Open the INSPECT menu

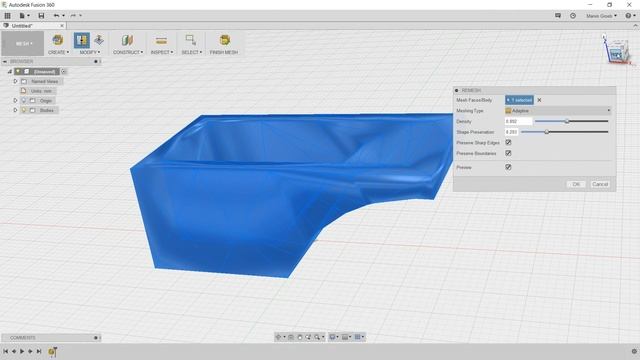coord(162,52)
